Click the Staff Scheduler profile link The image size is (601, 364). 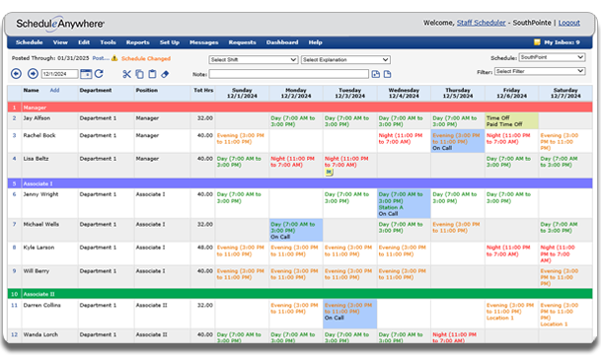[x=481, y=23]
